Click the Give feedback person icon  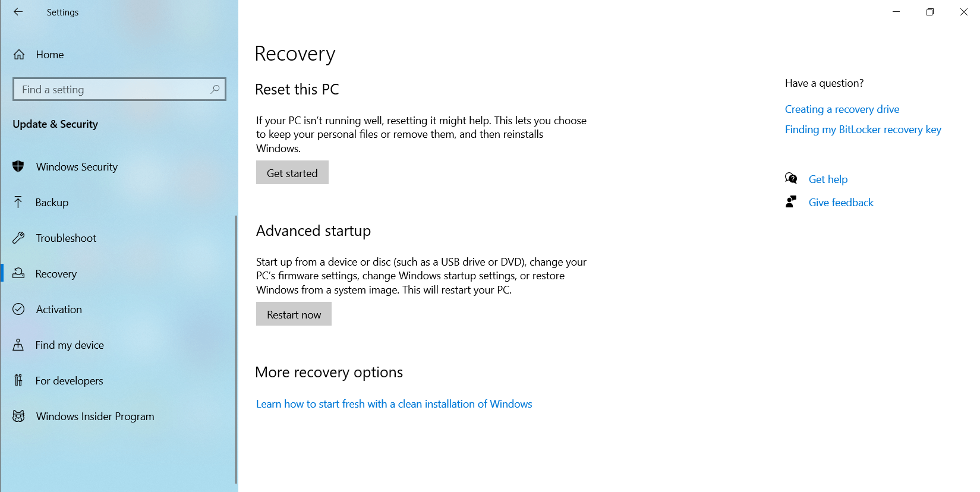coord(791,201)
